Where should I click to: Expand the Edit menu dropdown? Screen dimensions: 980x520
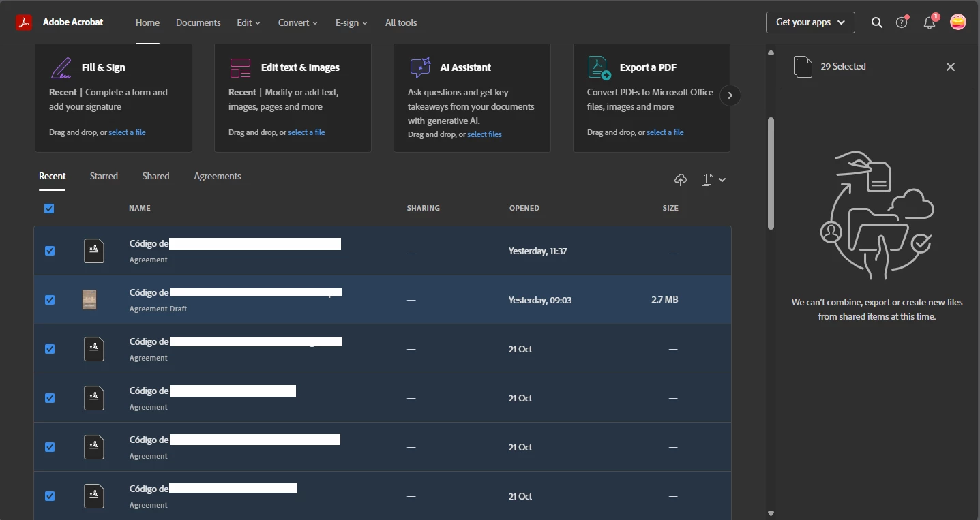click(x=249, y=22)
